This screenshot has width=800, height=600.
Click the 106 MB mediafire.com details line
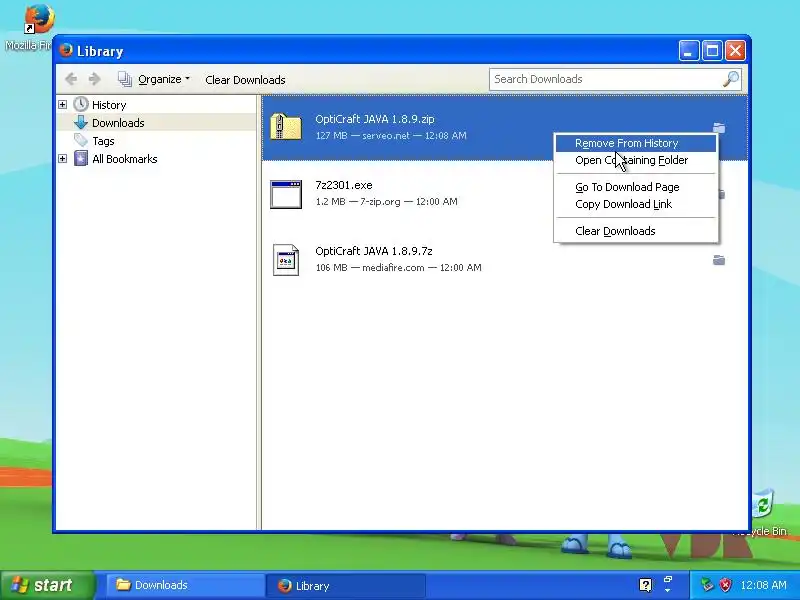(398, 267)
